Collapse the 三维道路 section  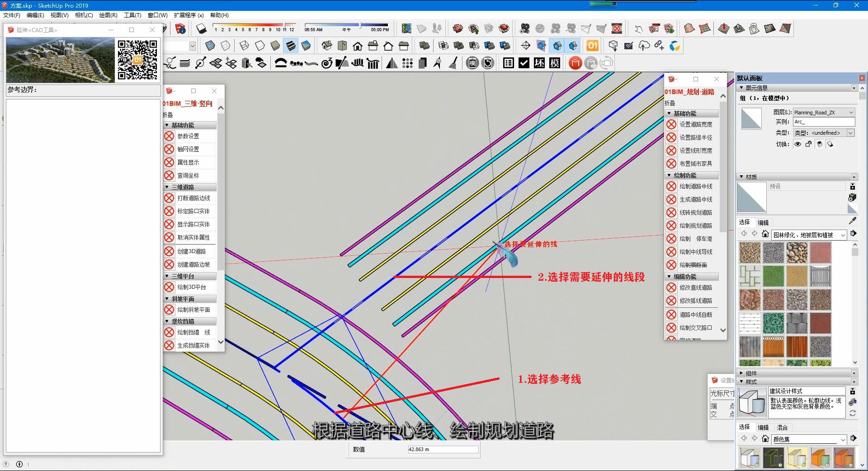pos(167,187)
